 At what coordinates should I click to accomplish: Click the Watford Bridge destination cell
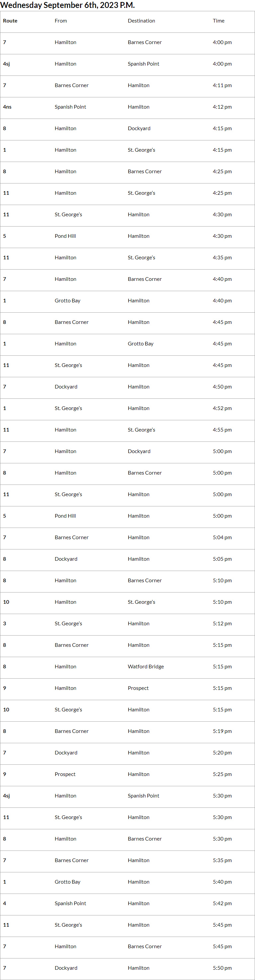(x=146, y=666)
